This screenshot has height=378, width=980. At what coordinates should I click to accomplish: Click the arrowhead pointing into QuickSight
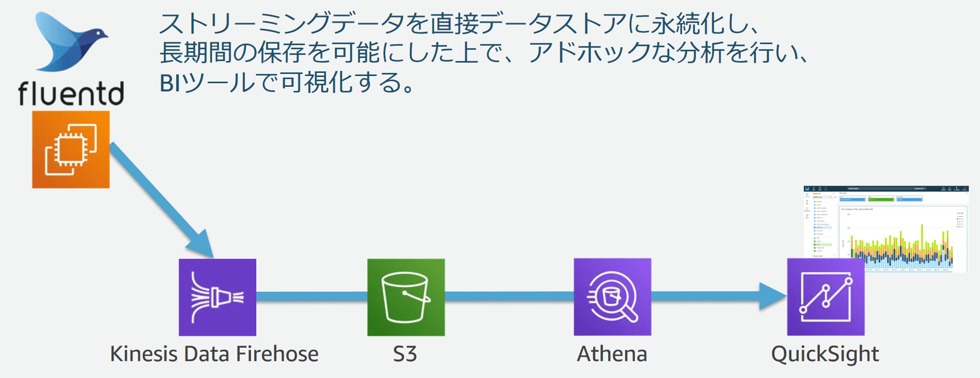tap(773, 296)
